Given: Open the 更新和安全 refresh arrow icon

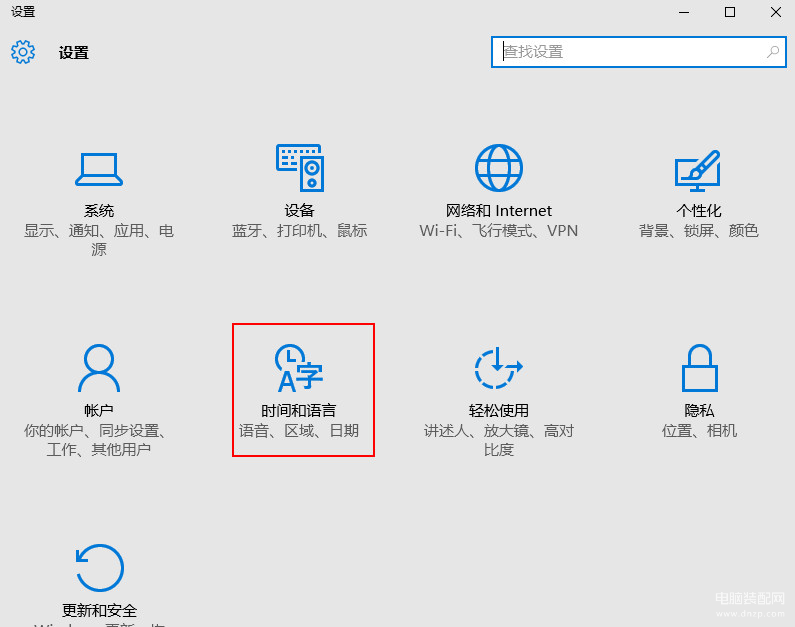Looking at the screenshot, I should (x=99, y=568).
